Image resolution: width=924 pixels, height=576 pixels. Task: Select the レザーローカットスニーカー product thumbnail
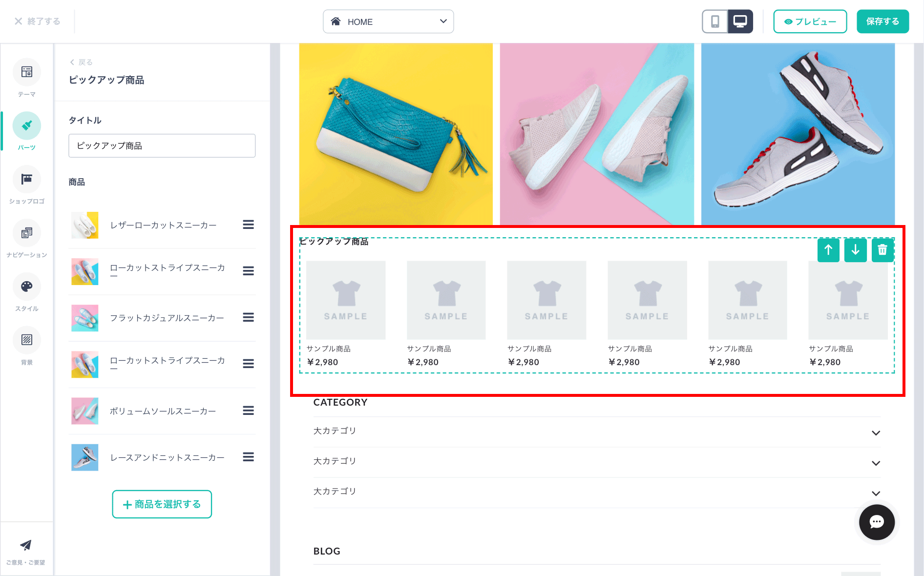pyautogui.click(x=85, y=225)
